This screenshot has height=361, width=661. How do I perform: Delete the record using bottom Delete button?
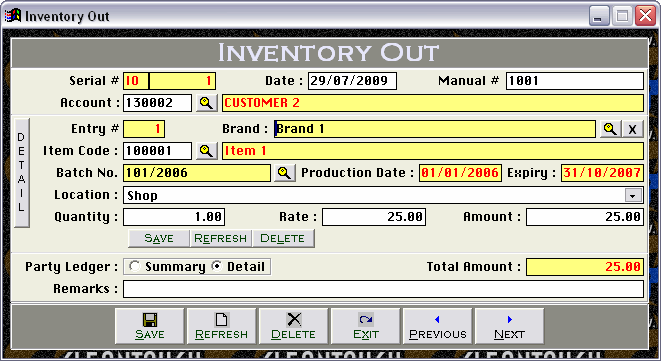(x=293, y=326)
